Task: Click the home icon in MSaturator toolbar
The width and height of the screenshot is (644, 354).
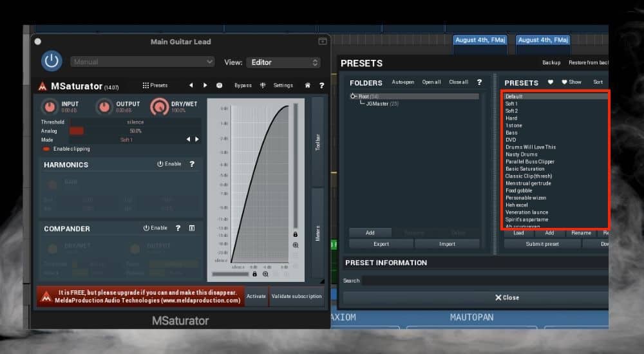Action: click(308, 86)
